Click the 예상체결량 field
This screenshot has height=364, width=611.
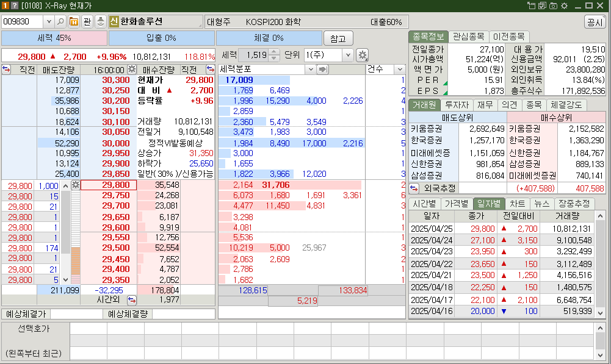tap(183, 314)
